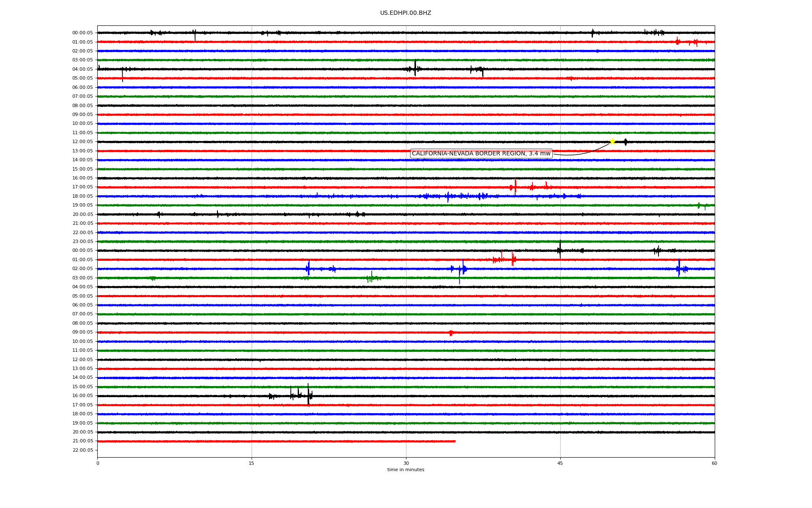
Task: Click the 12:00:05 black trace label
Action: coord(82,142)
